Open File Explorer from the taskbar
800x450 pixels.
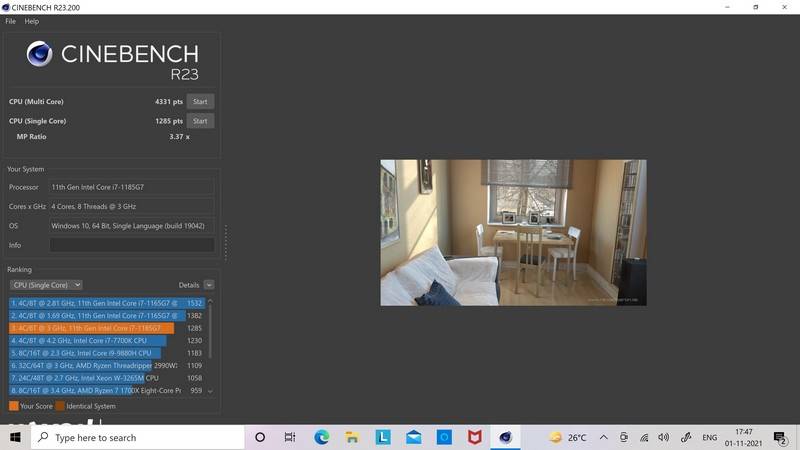(x=352, y=438)
